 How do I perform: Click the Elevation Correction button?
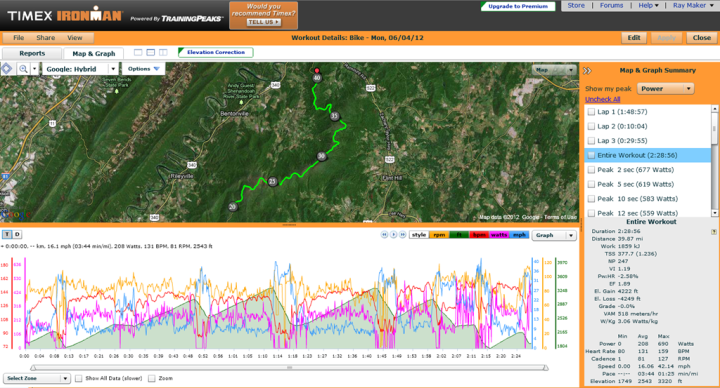click(215, 52)
